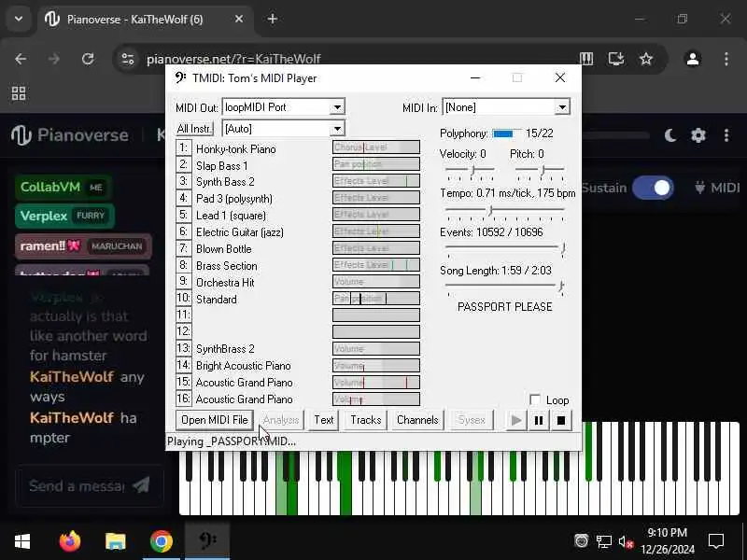Open File Explorer from the taskbar
The image size is (747, 560).
click(x=115, y=541)
